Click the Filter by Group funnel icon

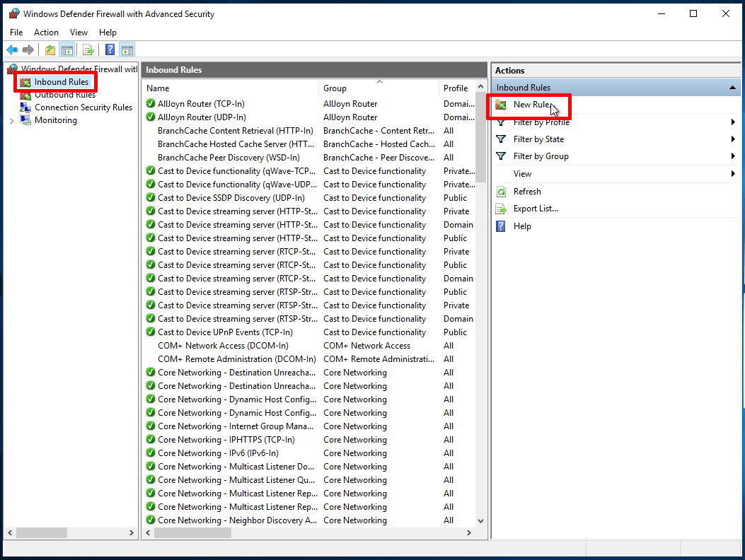501,156
